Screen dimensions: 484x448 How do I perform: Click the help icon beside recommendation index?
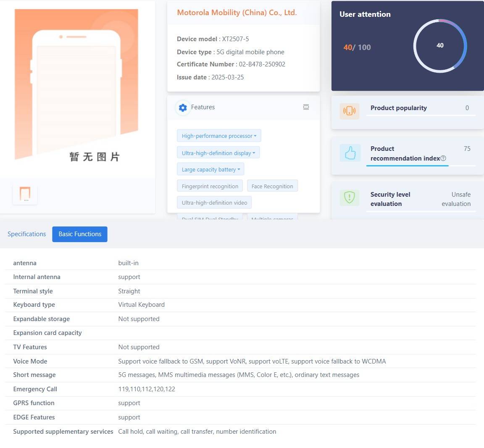point(443,158)
